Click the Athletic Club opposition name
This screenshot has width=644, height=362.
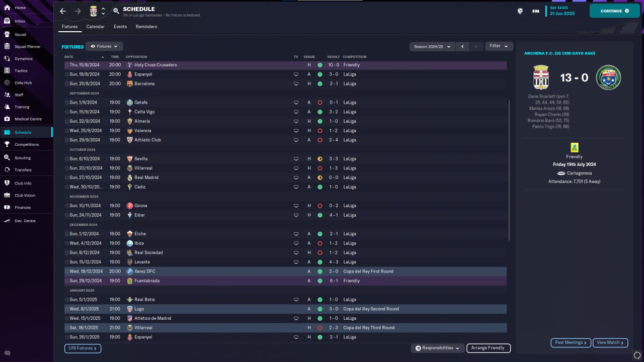pos(147,140)
